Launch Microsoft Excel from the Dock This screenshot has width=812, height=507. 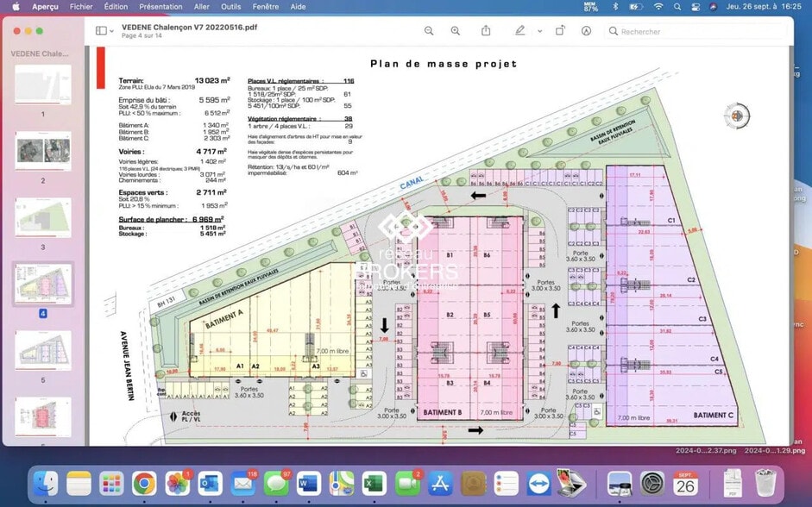pos(374,483)
